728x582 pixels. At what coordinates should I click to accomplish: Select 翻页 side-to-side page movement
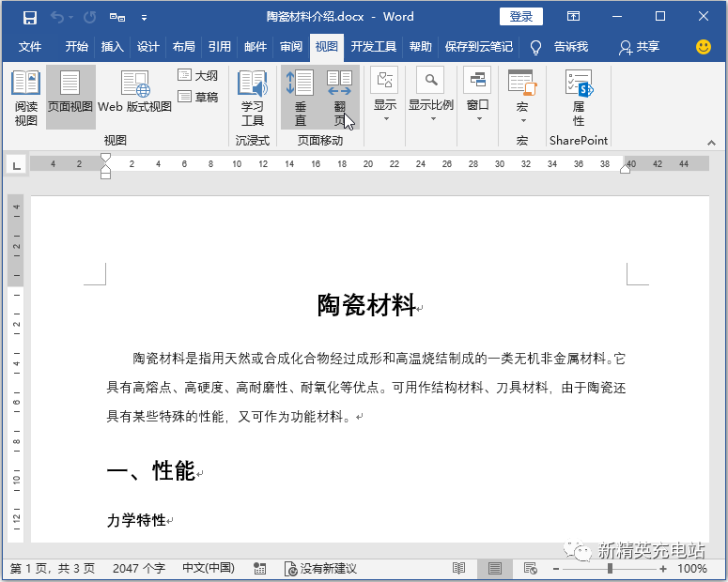(x=339, y=98)
